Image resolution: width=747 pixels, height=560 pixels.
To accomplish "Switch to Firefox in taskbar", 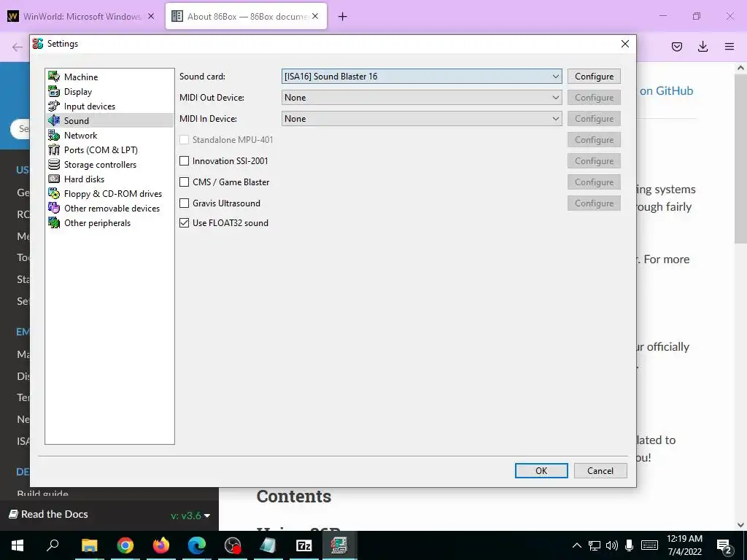I will tap(161, 545).
